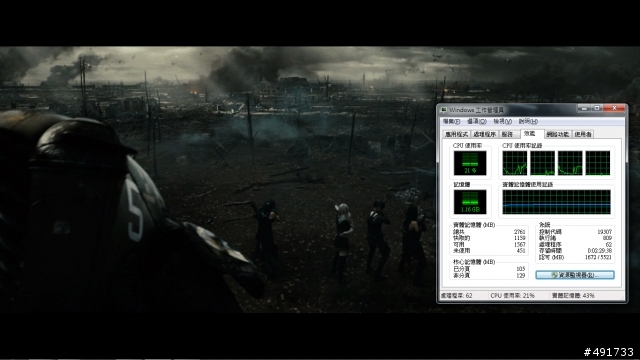640x360 pixels.
Task: Click total physical memory value 2761
Action: click(519, 231)
